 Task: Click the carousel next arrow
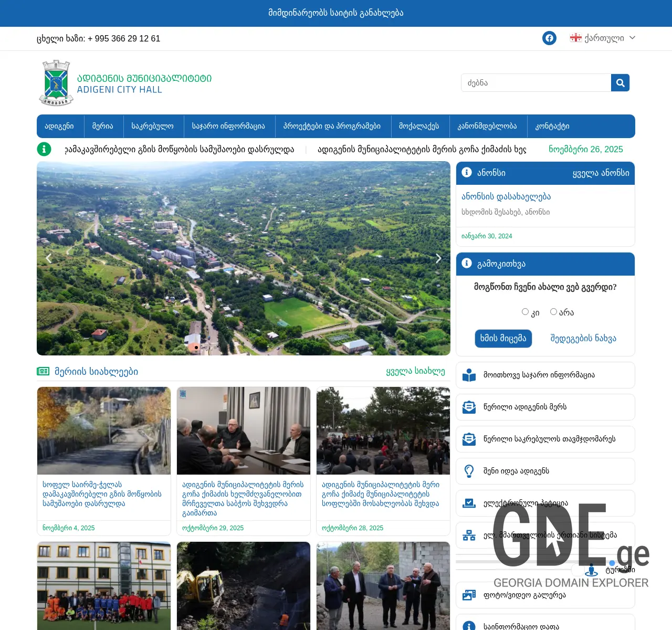(x=438, y=258)
